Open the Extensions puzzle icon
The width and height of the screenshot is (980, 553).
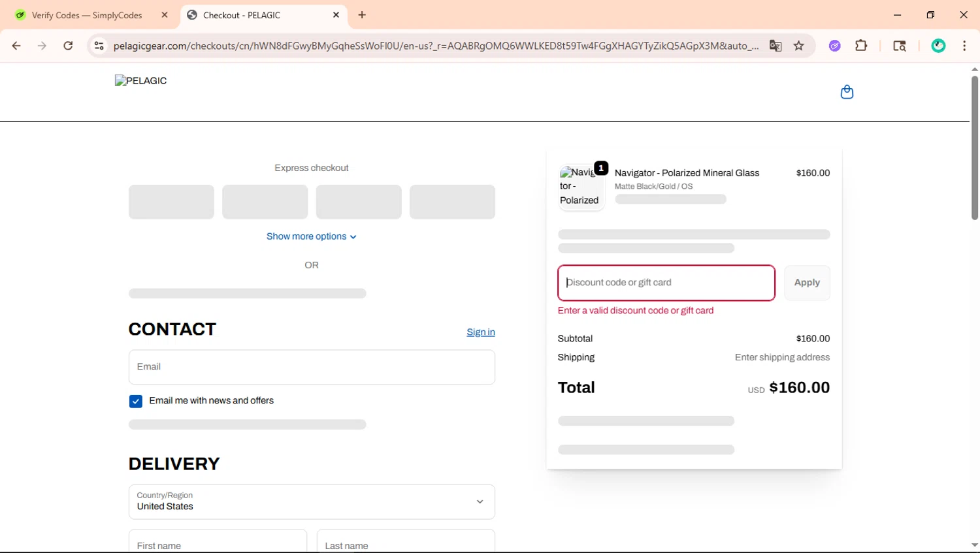coord(861,46)
